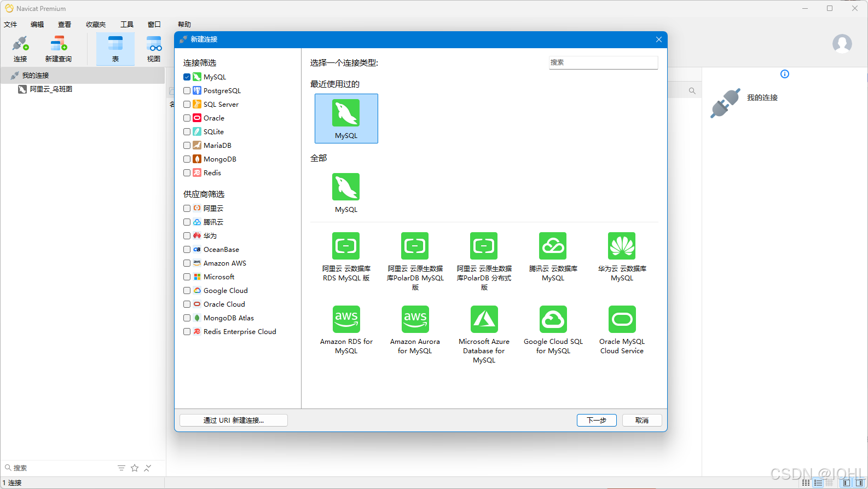The image size is (868, 489).
Task: Click the filter icon in the bottom search bar
Action: pos(121,468)
